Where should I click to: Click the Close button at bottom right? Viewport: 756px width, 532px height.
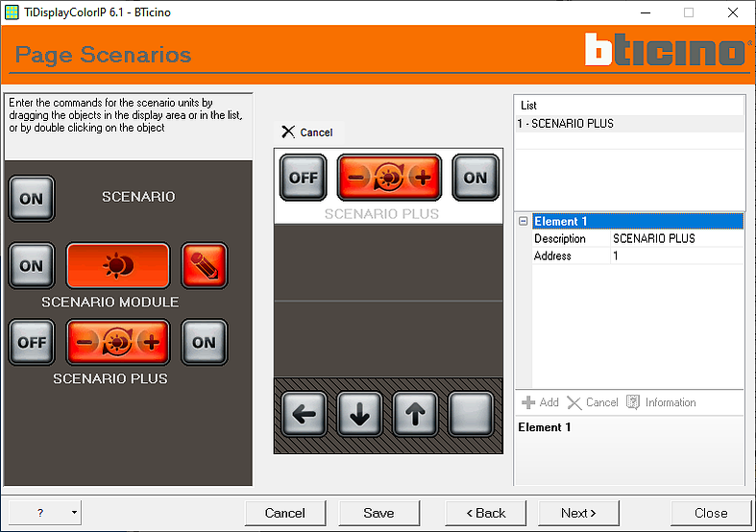tap(711, 513)
